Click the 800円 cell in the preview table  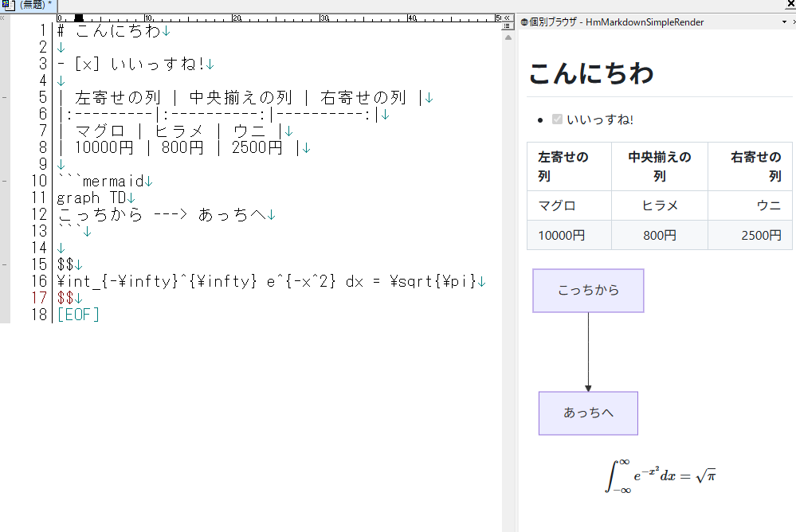(660, 235)
